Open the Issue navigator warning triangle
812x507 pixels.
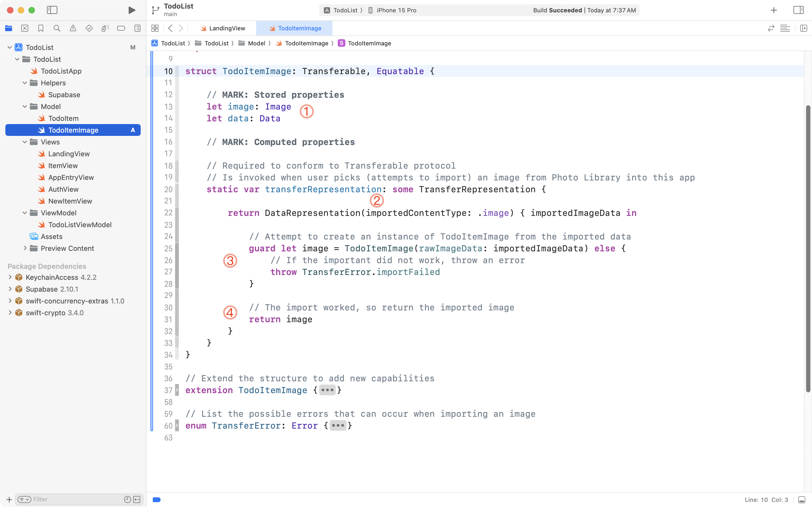pos(73,28)
